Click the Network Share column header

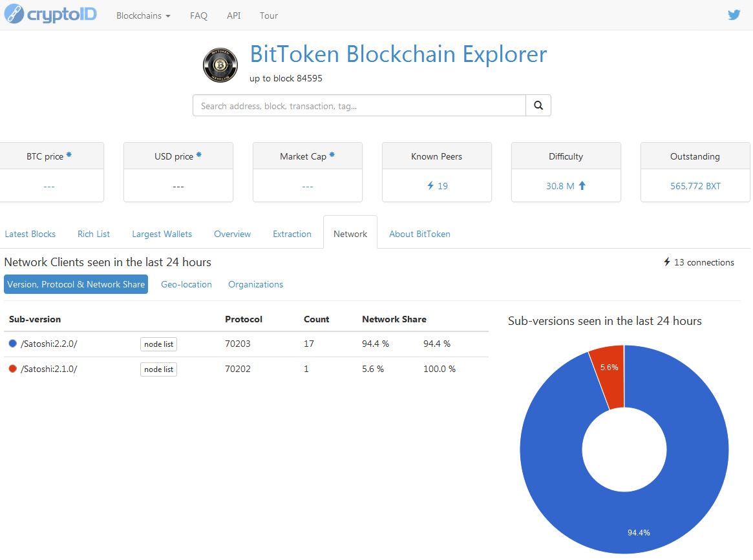pyautogui.click(x=394, y=319)
